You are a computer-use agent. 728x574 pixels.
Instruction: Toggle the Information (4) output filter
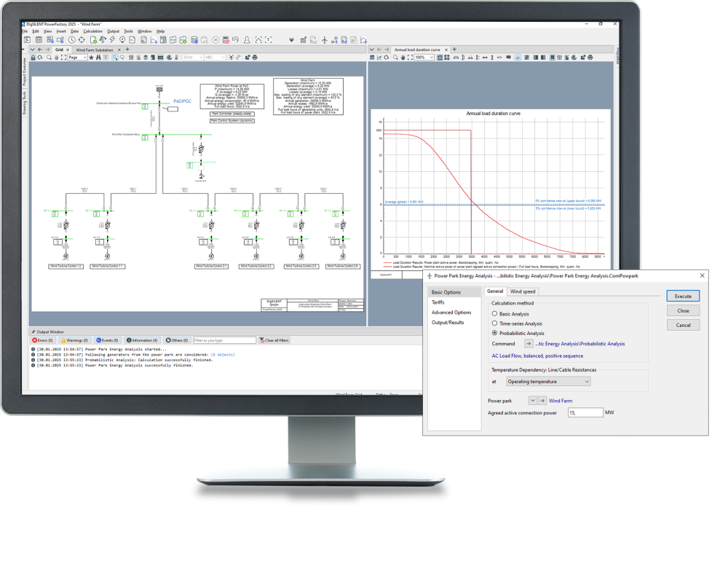pyautogui.click(x=143, y=340)
